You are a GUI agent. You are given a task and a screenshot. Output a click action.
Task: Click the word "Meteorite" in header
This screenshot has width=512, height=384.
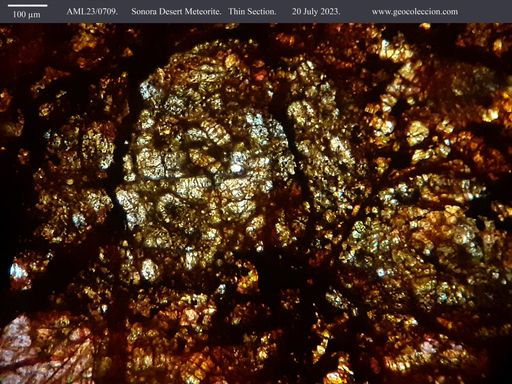(x=203, y=12)
